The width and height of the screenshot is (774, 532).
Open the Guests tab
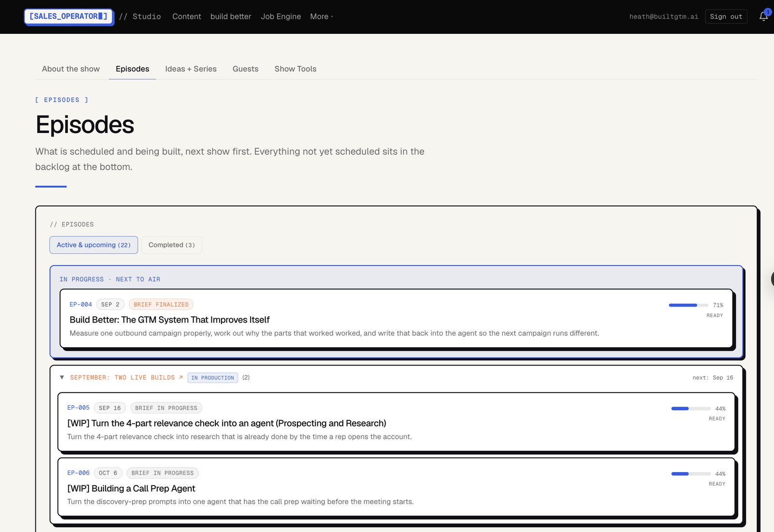point(245,69)
